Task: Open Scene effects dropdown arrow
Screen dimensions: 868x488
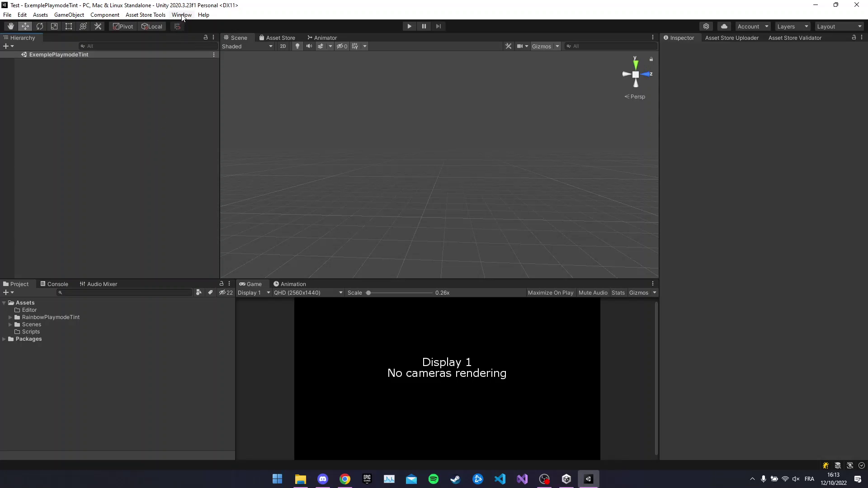Action: [330, 46]
